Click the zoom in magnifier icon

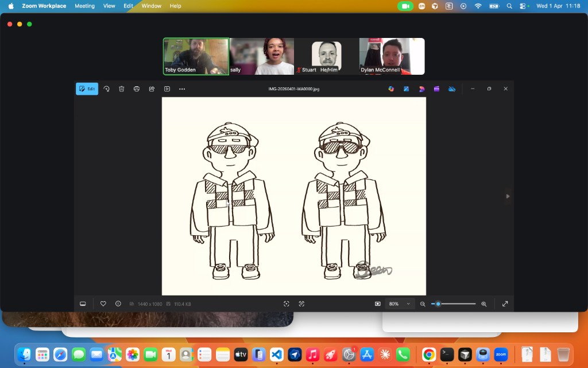pos(484,304)
